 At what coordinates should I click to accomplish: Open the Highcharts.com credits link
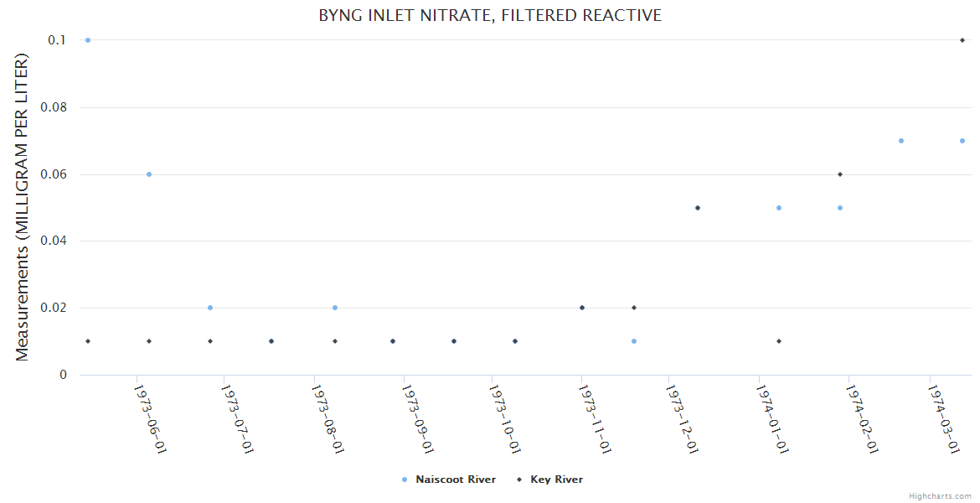pyautogui.click(x=940, y=495)
